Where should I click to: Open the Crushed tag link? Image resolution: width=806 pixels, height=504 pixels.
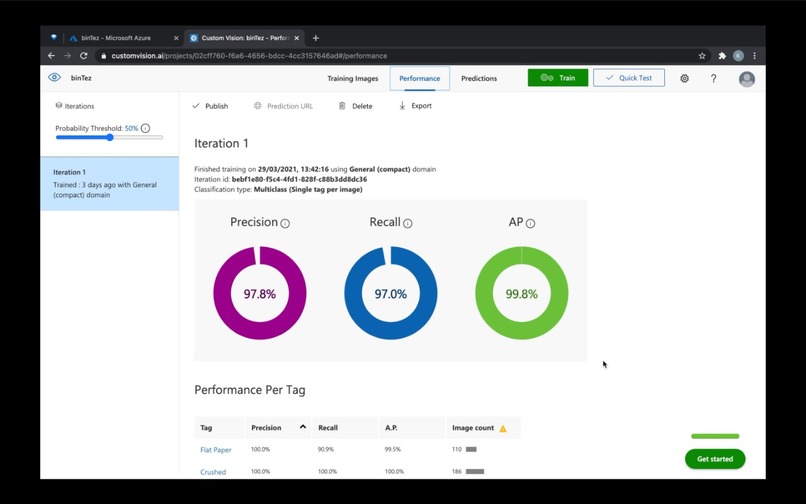click(x=213, y=472)
